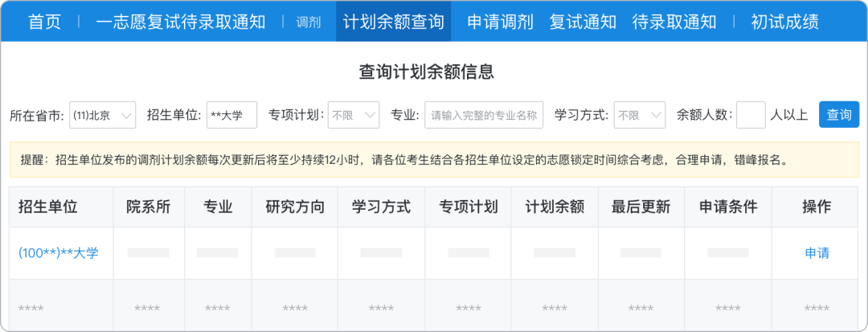The width and height of the screenshot is (868, 332).
Task: Open the (100**)**大学 link
Action: tap(59, 253)
